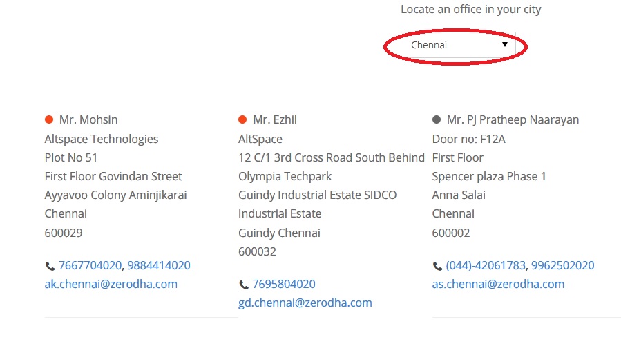
Task: Call phone number 9884414020
Action: coord(159,265)
